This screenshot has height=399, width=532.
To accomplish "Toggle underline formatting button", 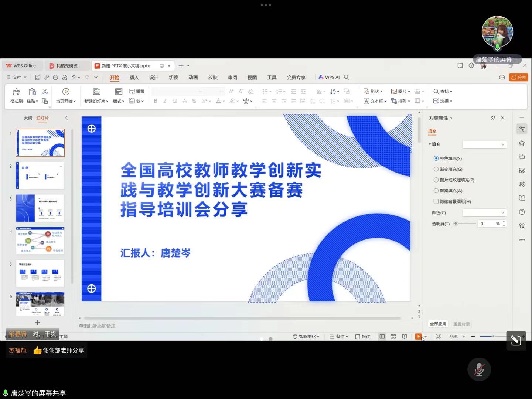I will pos(175,101).
